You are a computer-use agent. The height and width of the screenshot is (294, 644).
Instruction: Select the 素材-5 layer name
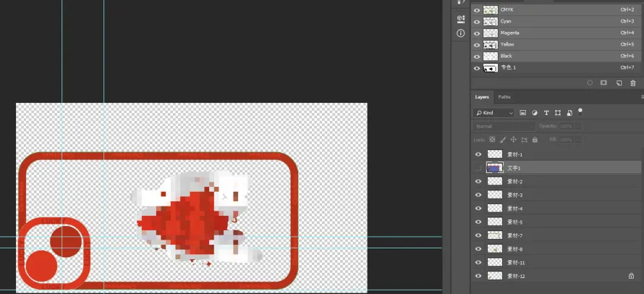(515, 222)
